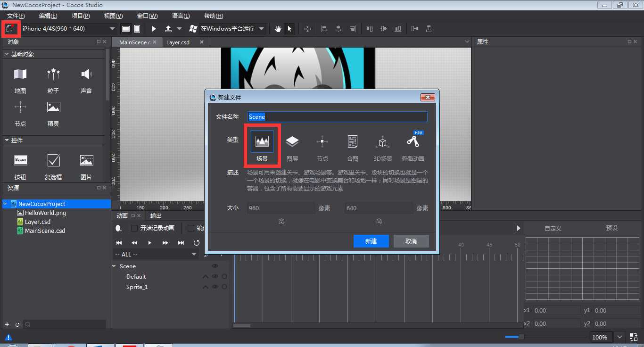This screenshot has width=644, height=347.
Task: Click the 自定义 custom tab in curve panel
Action: [553, 228]
